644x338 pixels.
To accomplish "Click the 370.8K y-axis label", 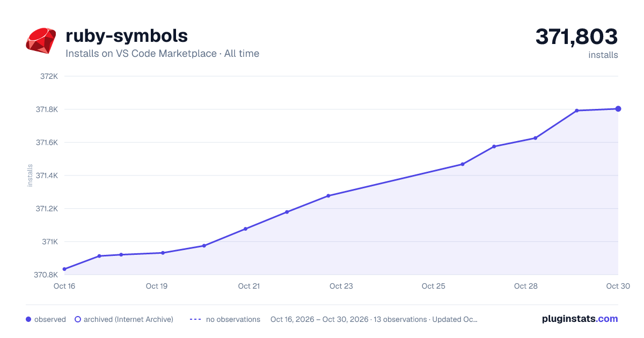I will [46, 275].
